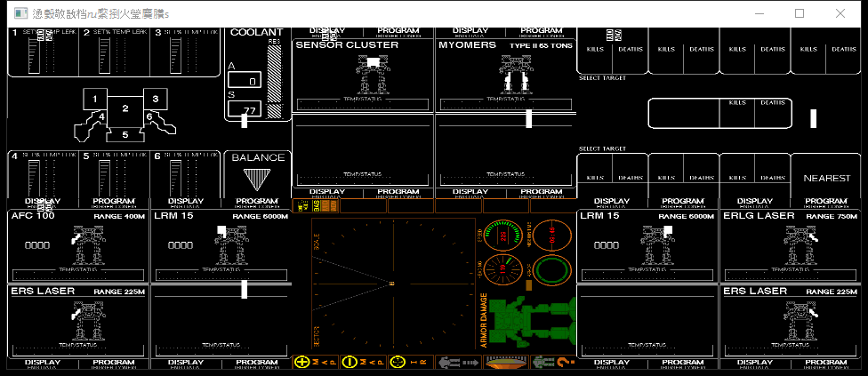Click the mech diagram in SENSOR CLUSTER panel
Image resolution: width=868 pixels, height=376 pixels.
373,74
